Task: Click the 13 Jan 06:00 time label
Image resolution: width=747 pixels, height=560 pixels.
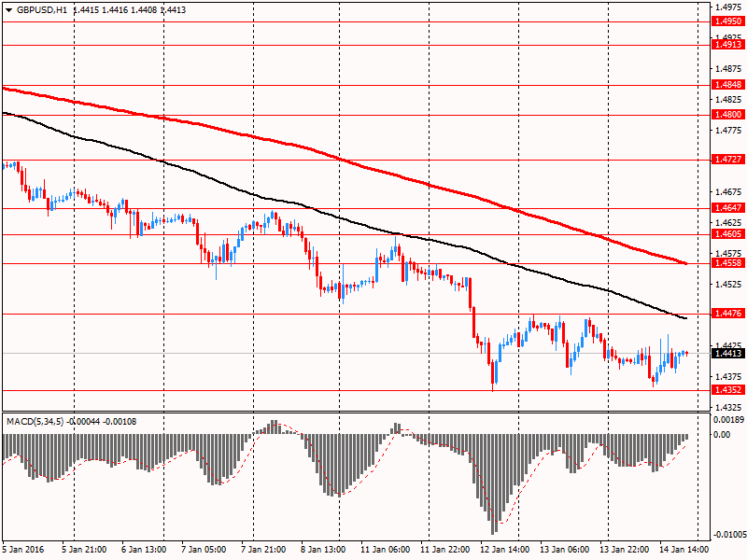Action: pos(564,550)
